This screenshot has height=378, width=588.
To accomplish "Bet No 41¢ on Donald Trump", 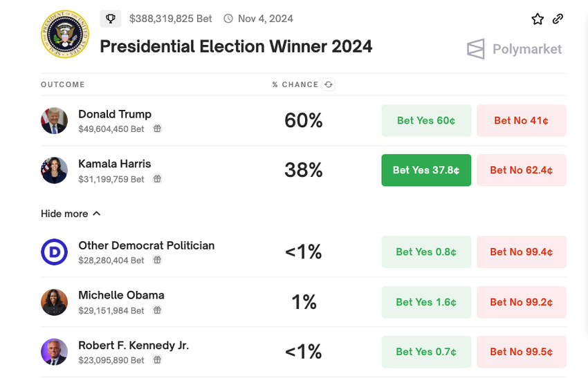I will 521,121.
